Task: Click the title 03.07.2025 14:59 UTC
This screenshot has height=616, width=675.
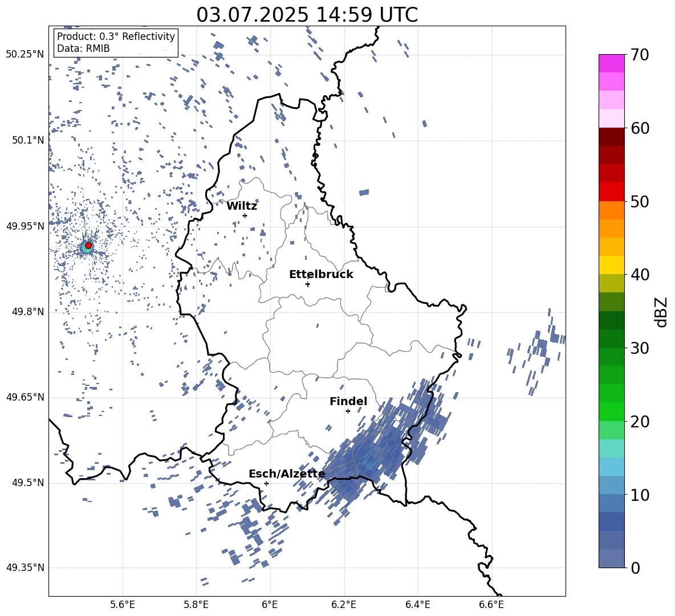Action: tap(307, 15)
